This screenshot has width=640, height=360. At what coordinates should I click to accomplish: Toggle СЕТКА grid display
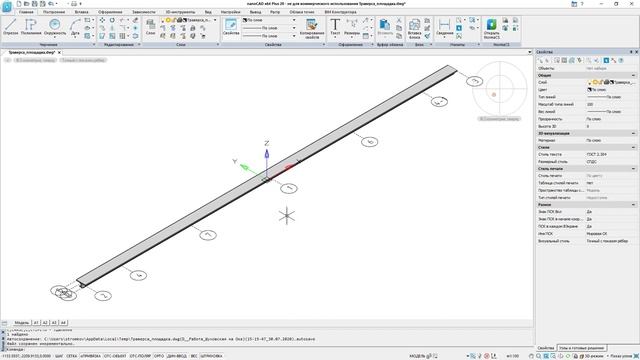click(x=71, y=356)
